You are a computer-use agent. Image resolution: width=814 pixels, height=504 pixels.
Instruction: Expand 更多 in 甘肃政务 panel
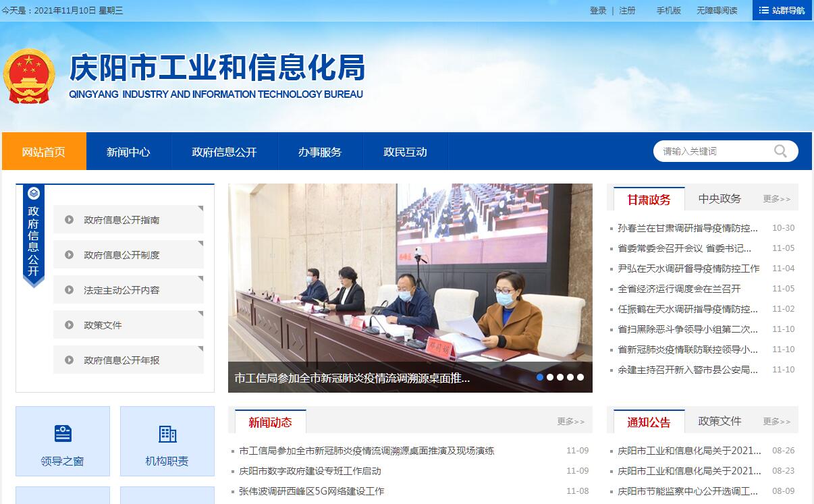pyautogui.click(x=776, y=199)
